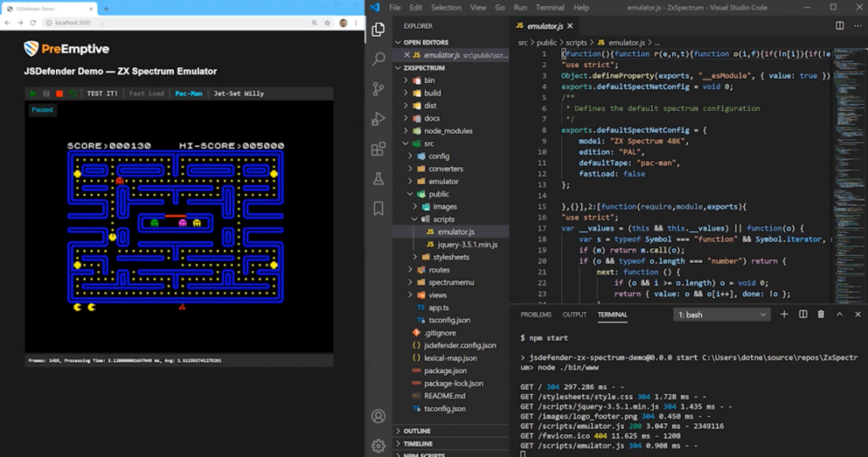Expand the OUTLINE section
This screenshot has height=457, width=868.
click(x=416, y=431)
